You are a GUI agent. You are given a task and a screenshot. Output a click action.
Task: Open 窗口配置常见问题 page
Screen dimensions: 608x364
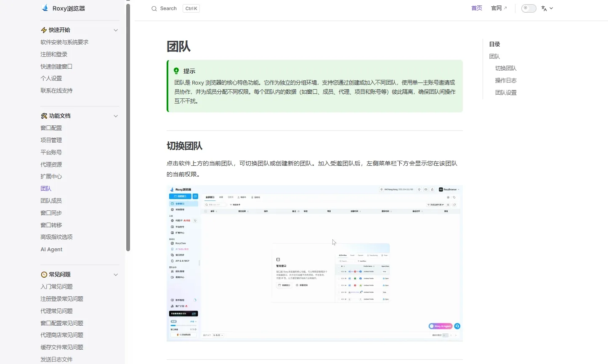[62, 323]
